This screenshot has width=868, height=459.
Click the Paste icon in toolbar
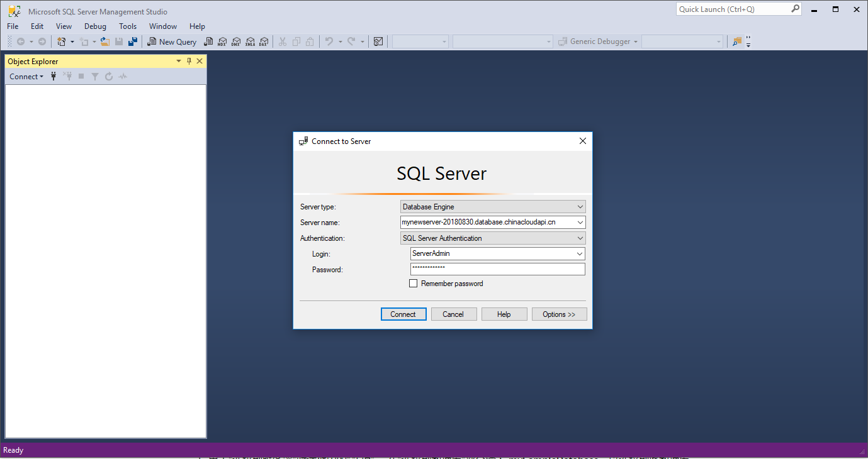click(x=310, y=41)
